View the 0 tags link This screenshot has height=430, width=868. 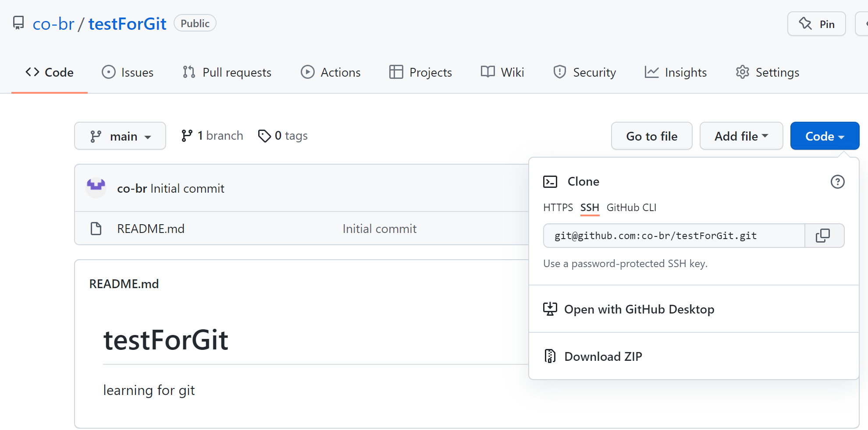(x=283, y=136)
